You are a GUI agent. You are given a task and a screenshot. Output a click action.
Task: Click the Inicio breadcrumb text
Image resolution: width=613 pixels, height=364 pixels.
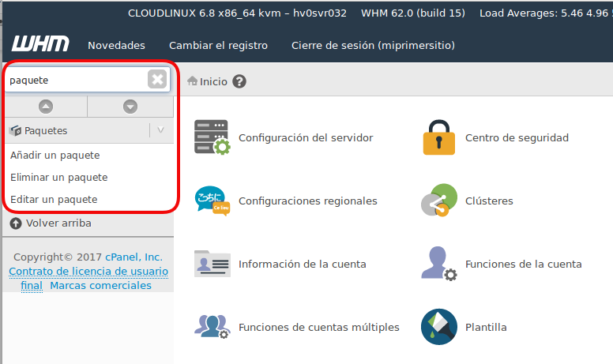tap(213, 81)
